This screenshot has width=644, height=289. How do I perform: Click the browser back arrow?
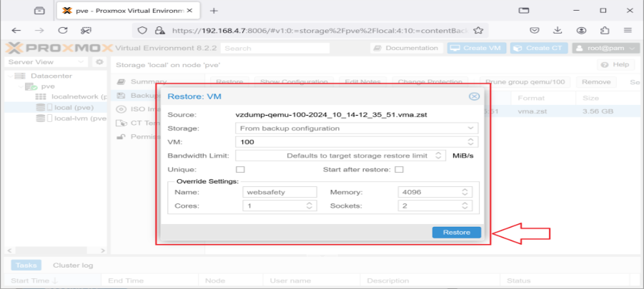coord(16,31)
